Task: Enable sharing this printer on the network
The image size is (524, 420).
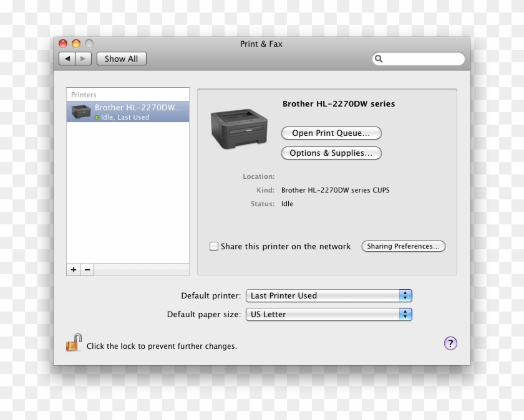Action: 214,246
